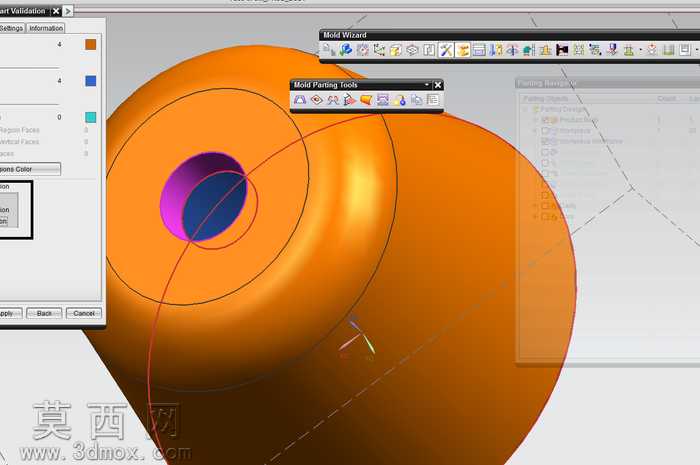This screenshot has height=465, width=700.
Task: Click the red-blue Electrode icon
Action: [x=612, y=50]
